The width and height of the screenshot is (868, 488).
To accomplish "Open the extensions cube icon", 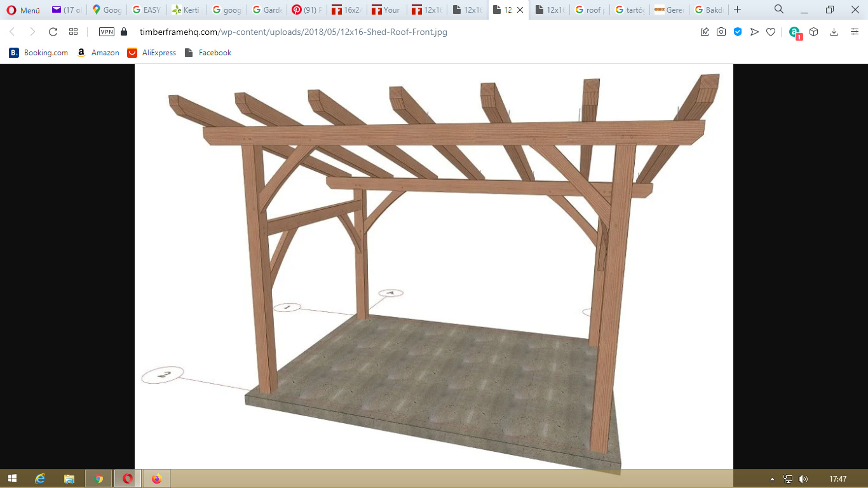I will click(x=813, y=32).
